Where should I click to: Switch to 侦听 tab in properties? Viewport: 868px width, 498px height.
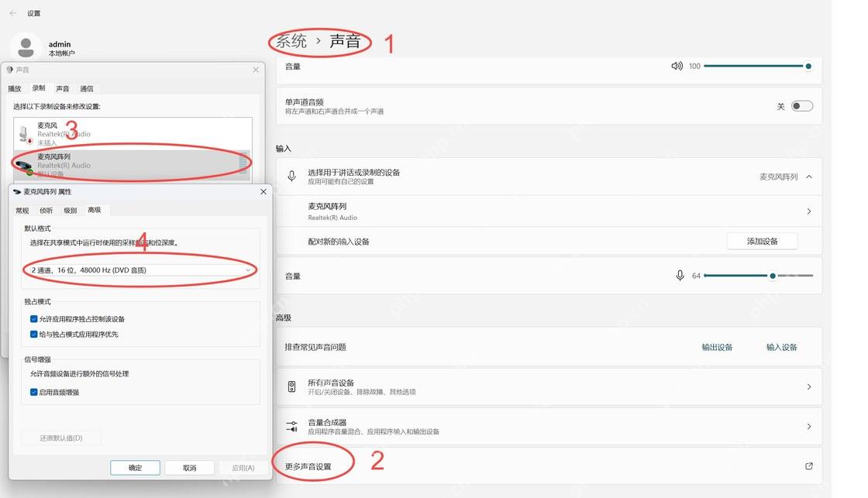click(46, 210)
